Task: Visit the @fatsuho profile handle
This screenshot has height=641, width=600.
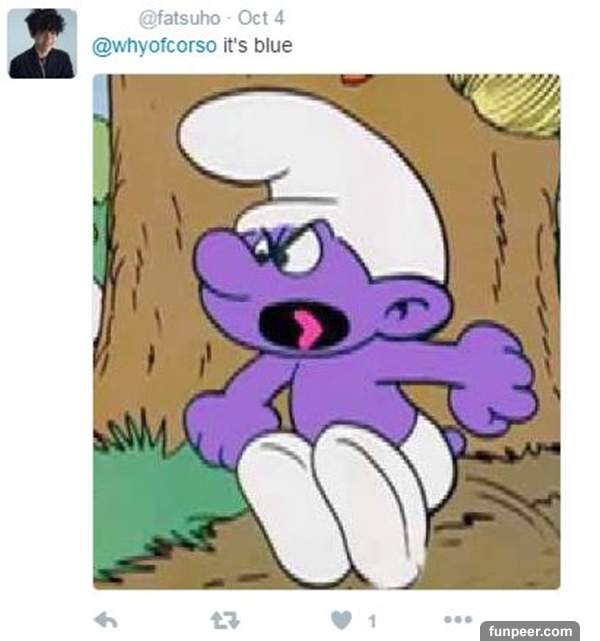Action: click(x=179, y=18)
